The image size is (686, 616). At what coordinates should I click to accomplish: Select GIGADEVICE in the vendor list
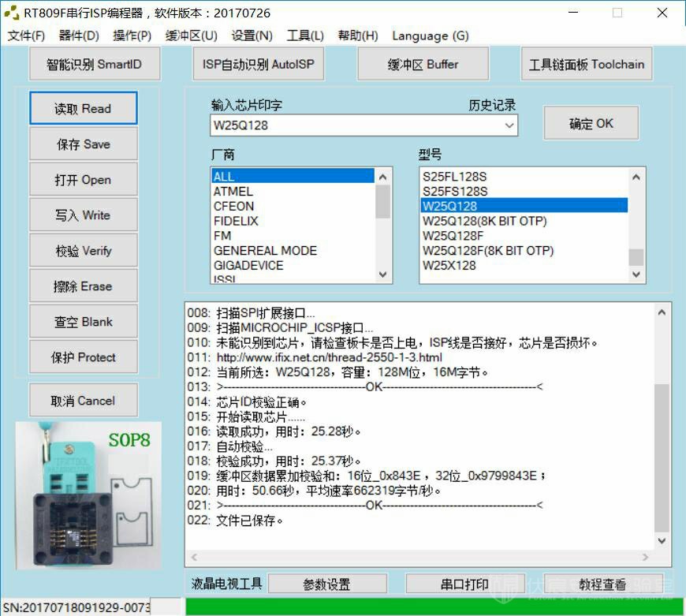pyautogui.click(x=293, y=266)
